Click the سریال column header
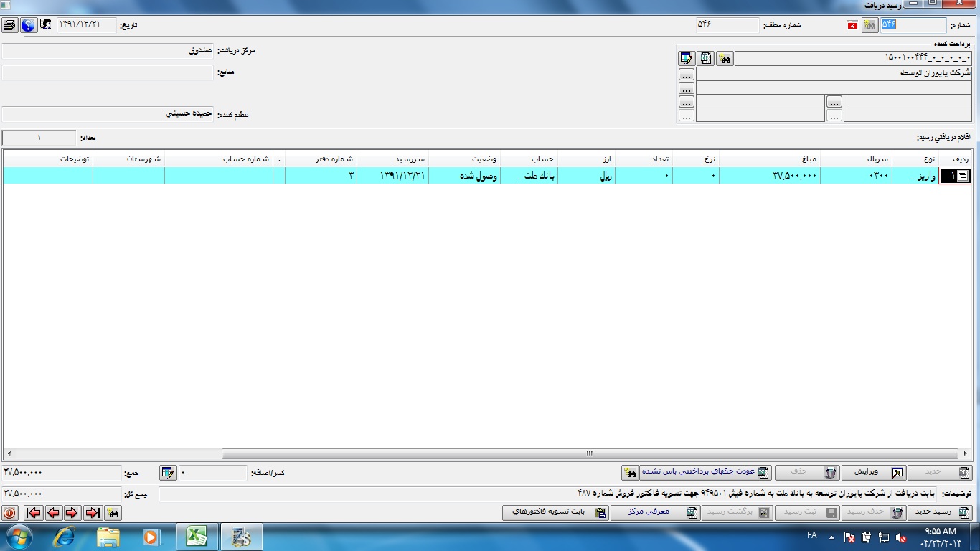 [856, 159]
